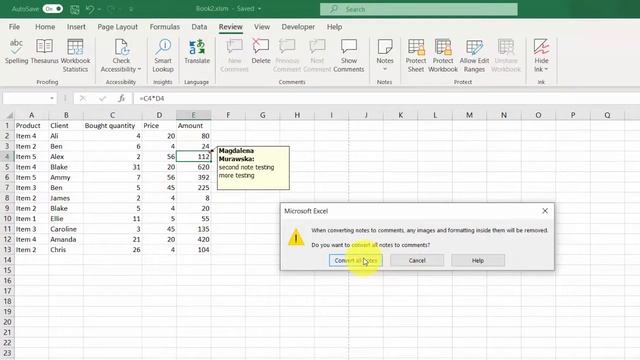Expand the Hide Ink dropdown arrow
The height and width of the screenshot is (360, 640).
point(546,69)
